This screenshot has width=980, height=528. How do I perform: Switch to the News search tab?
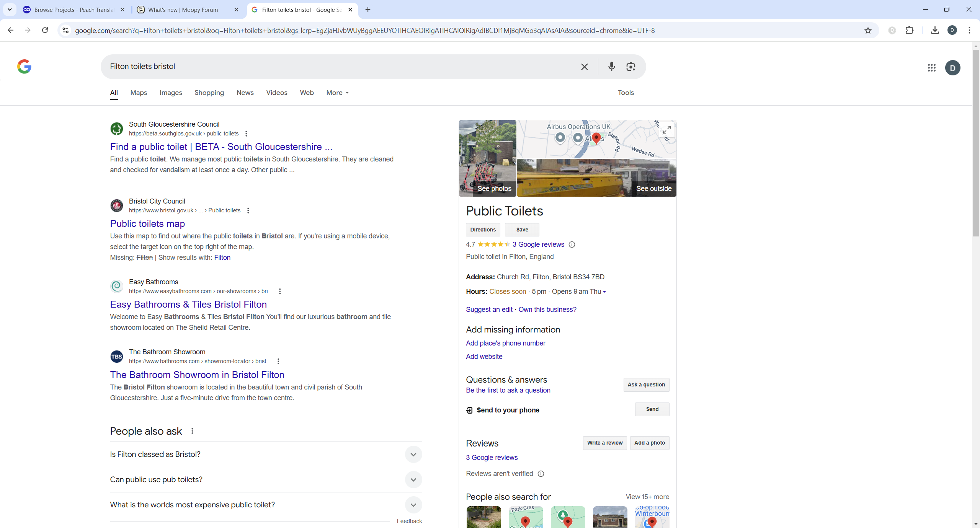click(x=245, y=93)
